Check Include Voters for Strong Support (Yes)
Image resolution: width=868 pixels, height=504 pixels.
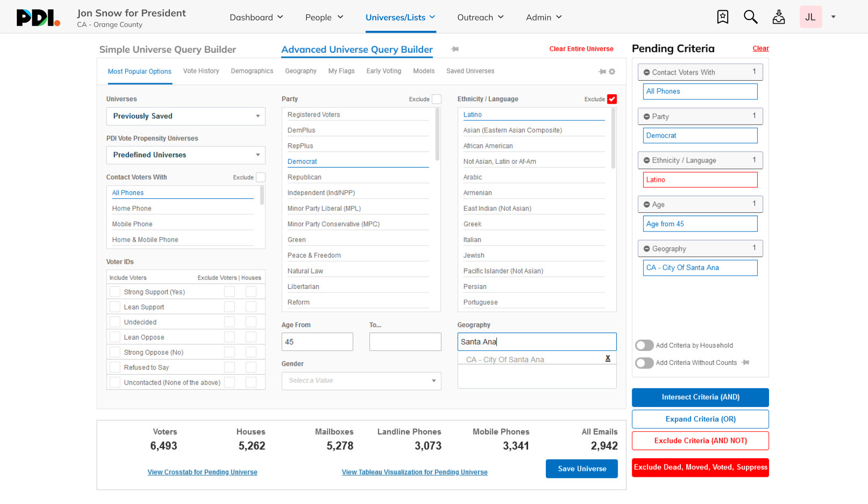(115, 292)
